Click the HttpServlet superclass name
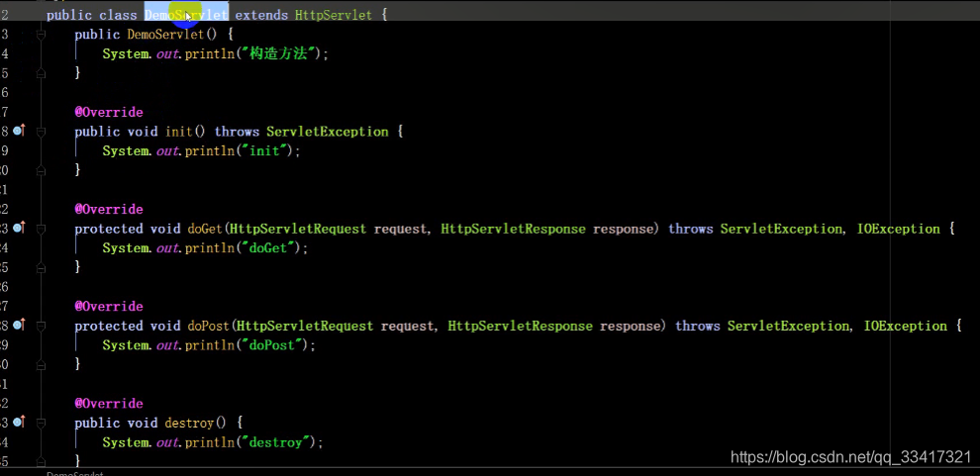This screenshot has width=980, height=476. 334,15
